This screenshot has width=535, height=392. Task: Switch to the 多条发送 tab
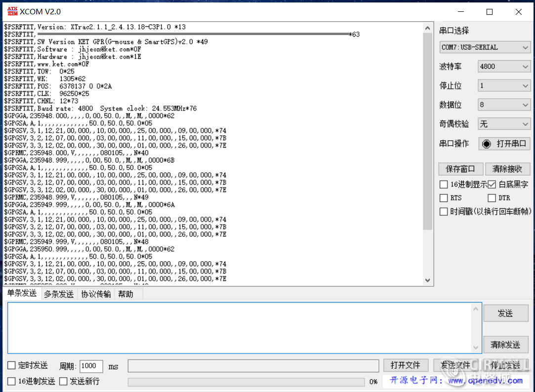click(x=59, y=294)
